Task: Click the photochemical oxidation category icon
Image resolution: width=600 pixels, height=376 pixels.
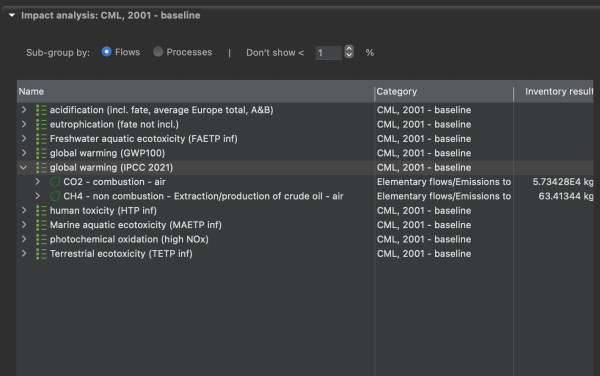Action: point(41,239)
